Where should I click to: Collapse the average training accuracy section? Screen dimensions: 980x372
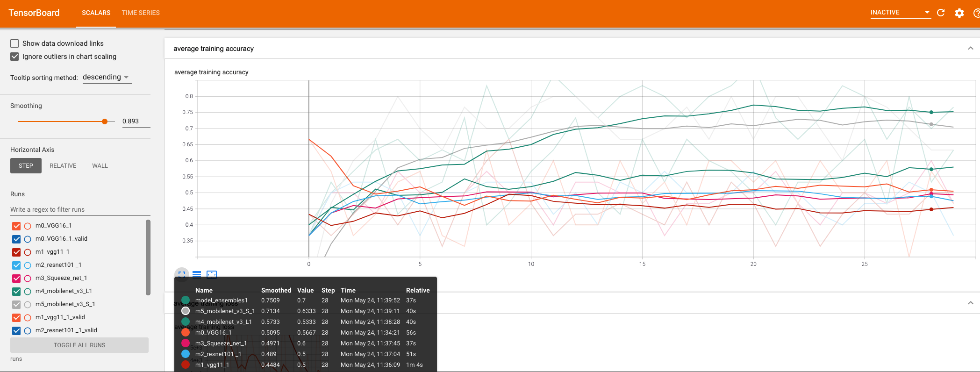971,48
